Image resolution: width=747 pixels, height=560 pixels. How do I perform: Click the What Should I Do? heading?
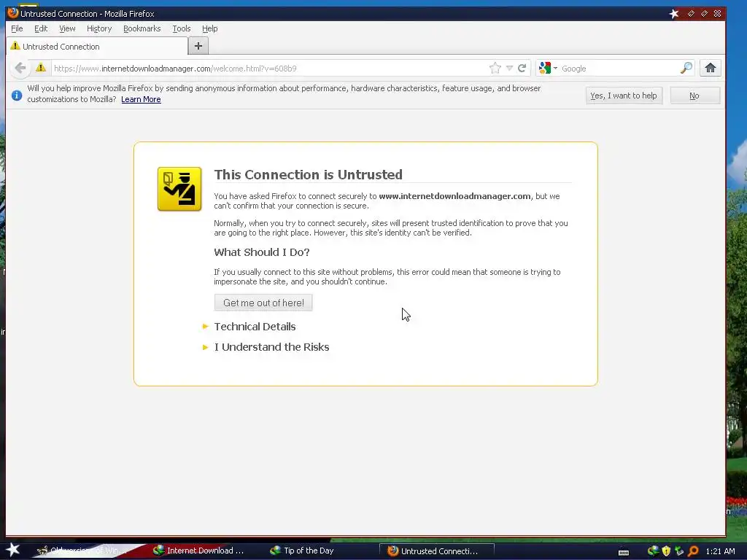pos(262,252)
